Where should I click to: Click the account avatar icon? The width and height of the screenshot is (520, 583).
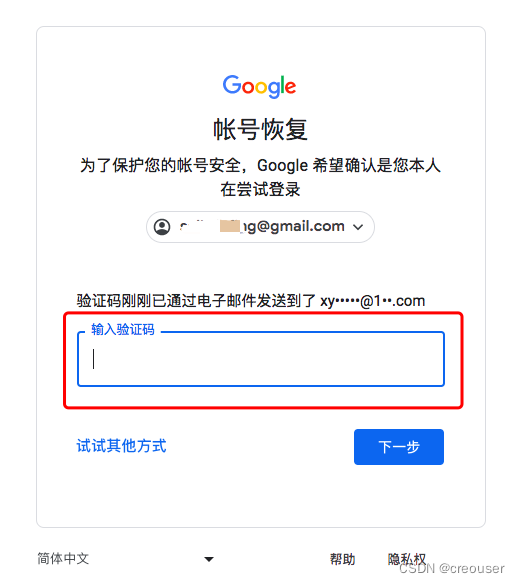click(x=162, y=227)
